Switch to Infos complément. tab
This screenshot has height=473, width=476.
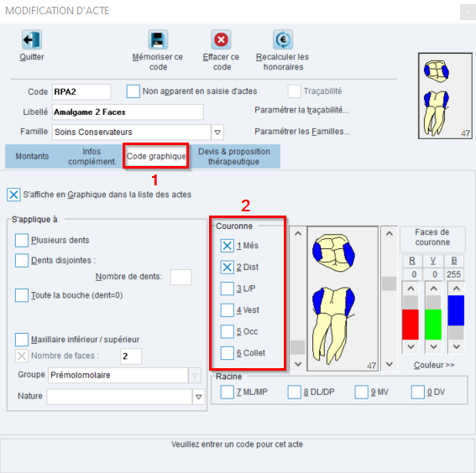[92, 157]
